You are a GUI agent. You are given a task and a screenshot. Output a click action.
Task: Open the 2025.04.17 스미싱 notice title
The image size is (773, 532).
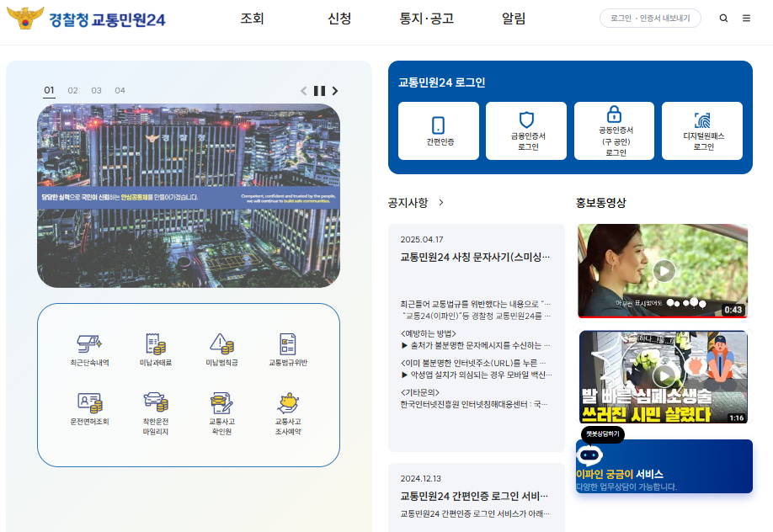point(475,257)
